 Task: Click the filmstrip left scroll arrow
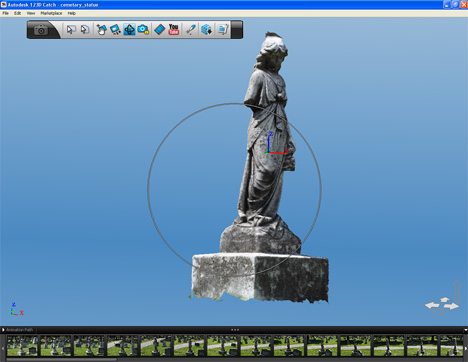point(3,348)
